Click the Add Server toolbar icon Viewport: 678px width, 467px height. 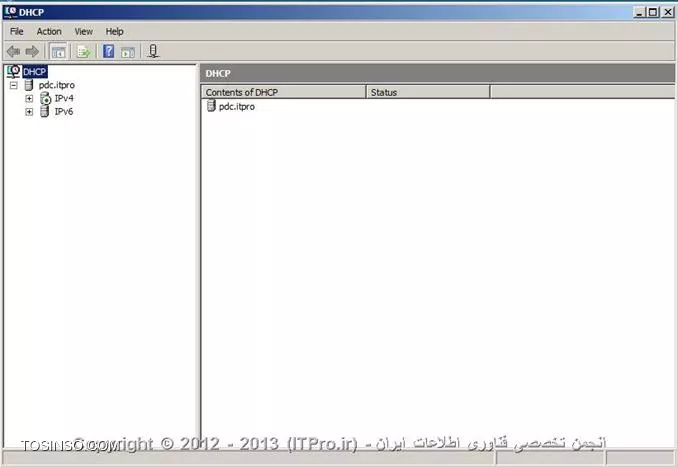click(x=153, y=51)
